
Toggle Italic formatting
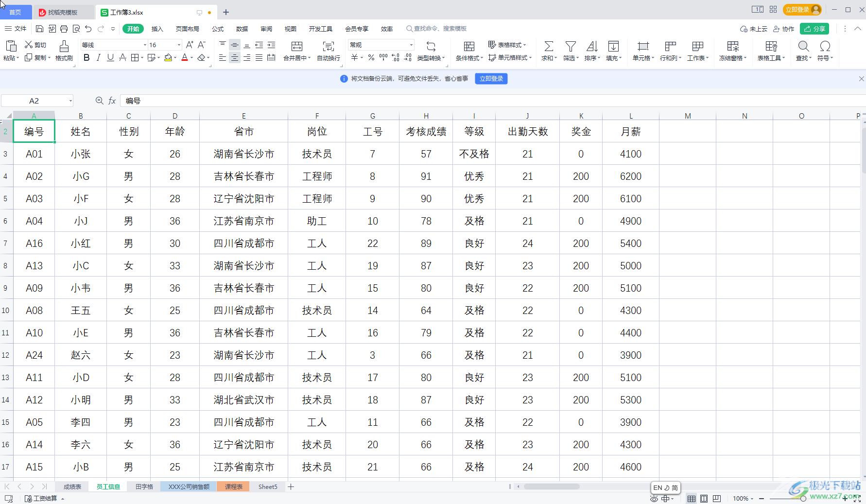99,58
